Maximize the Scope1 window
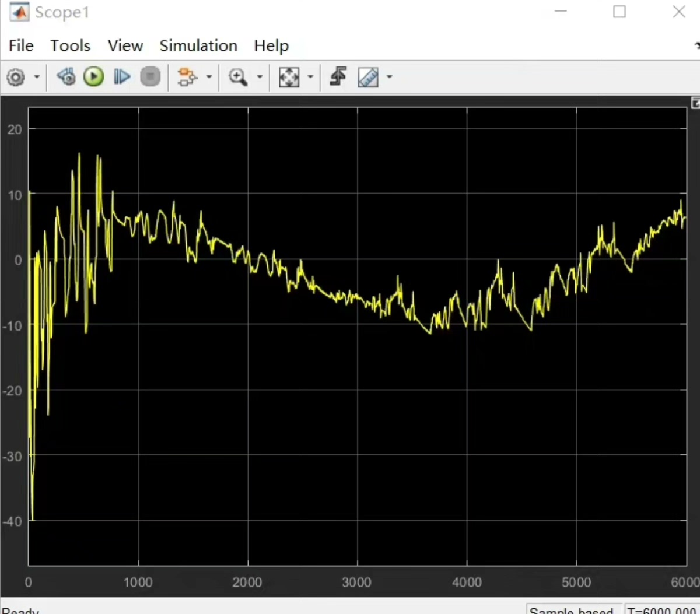The height and width of the screenshot is (614, 700). [x=619, y=12]
